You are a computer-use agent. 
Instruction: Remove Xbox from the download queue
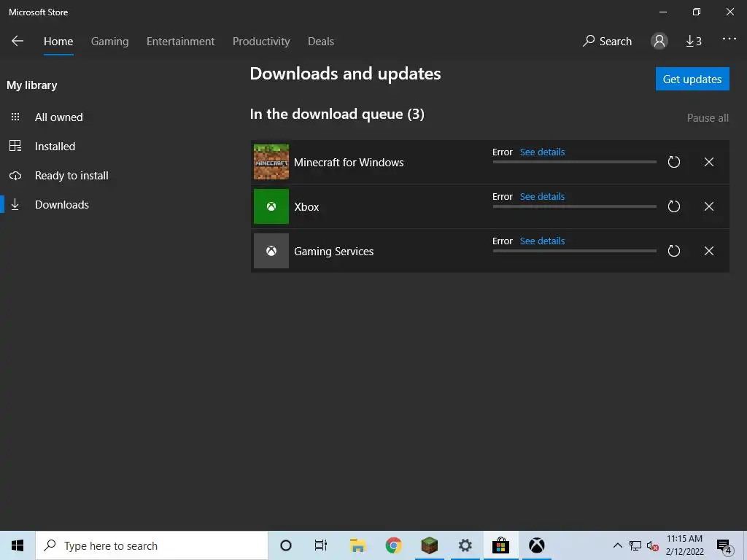tap(709, 206)
